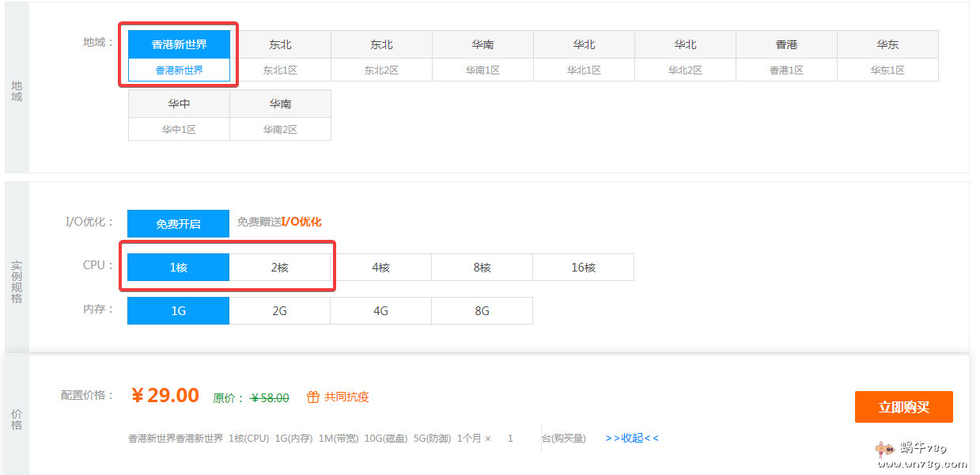980x475 pixels.
Task: Click the snail logo watermark icon
Action: (x=885, y=449)
